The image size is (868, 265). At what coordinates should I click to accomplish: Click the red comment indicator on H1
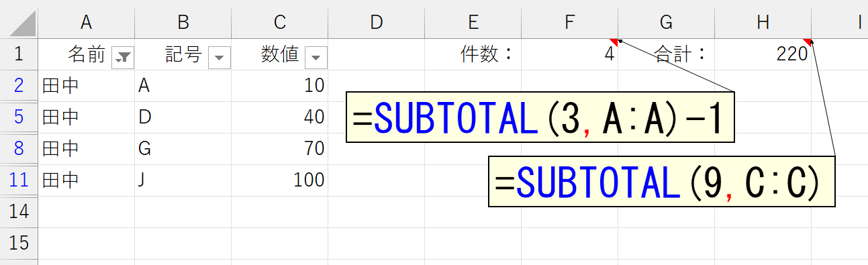pos(808,42)
